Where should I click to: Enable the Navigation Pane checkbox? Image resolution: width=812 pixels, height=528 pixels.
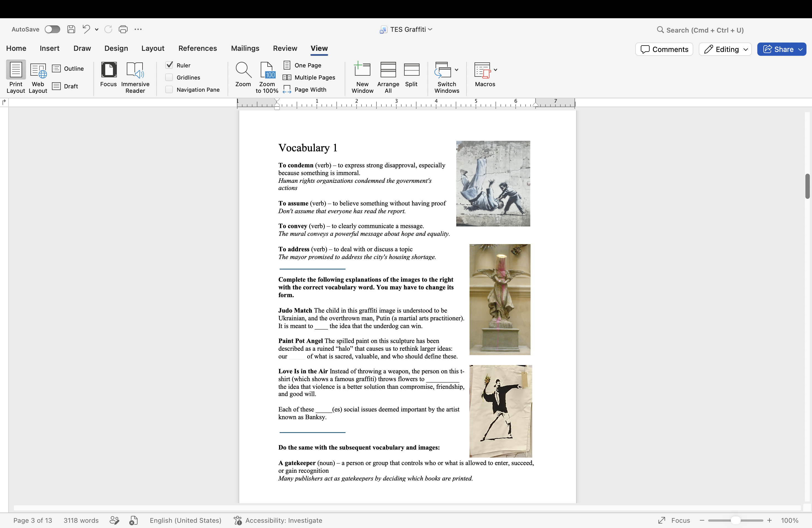coord(169,90)
